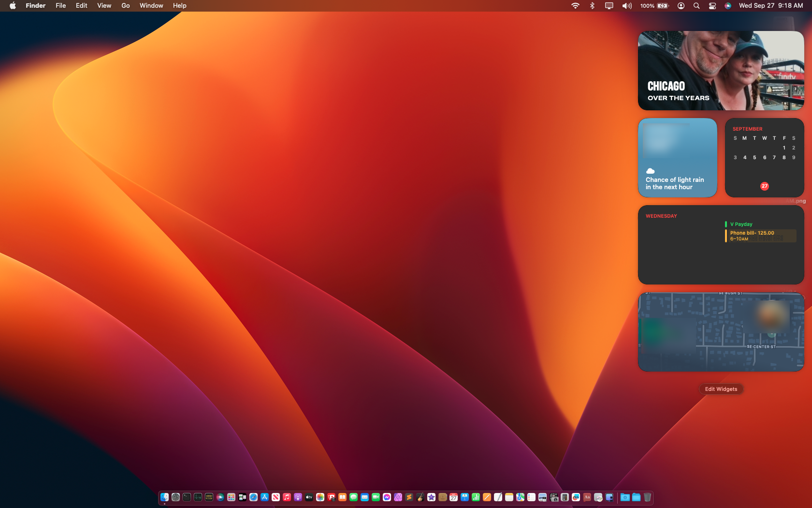Open Freeform in the dock
The width and height of the screenshot is (812, 508).
pos(576,497)
